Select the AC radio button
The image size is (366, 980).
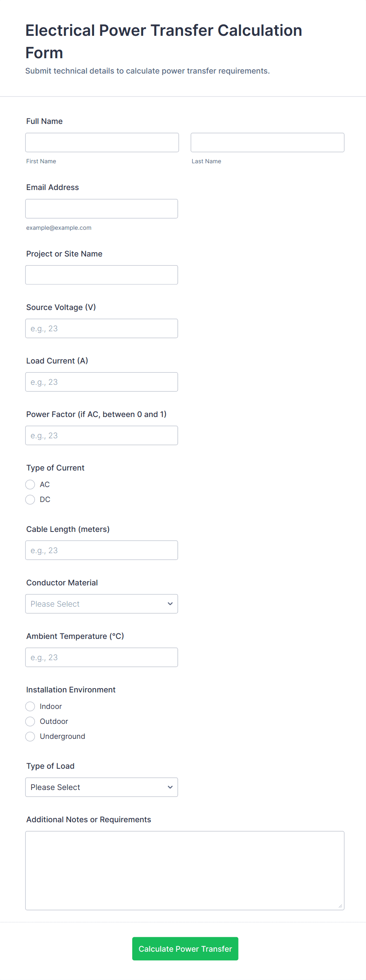(30, 484)
